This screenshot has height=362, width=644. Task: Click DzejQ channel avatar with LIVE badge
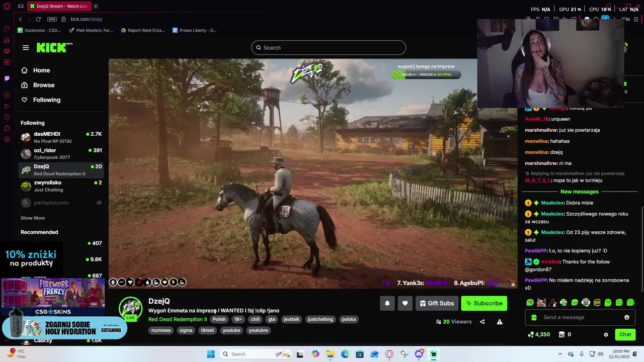tap(130, 309)
